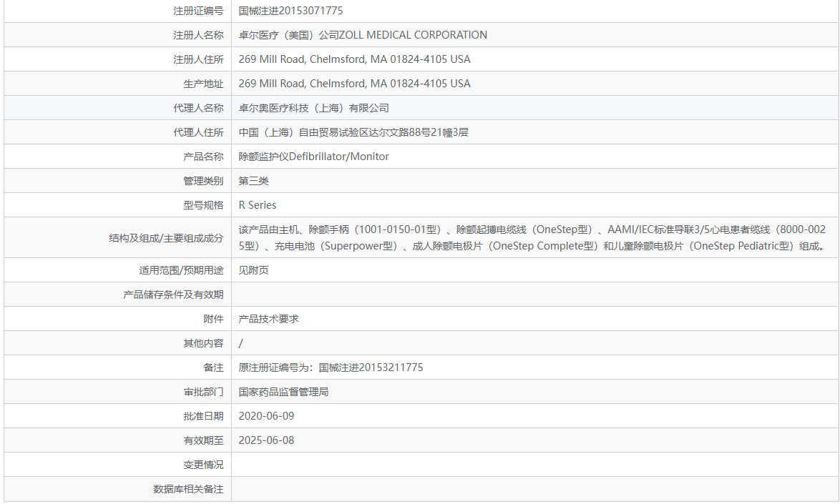Click the 结构及组成/主要组成成分 label
Image resolution: width=840 pixels, height=504 pixels.
(166, 237)
